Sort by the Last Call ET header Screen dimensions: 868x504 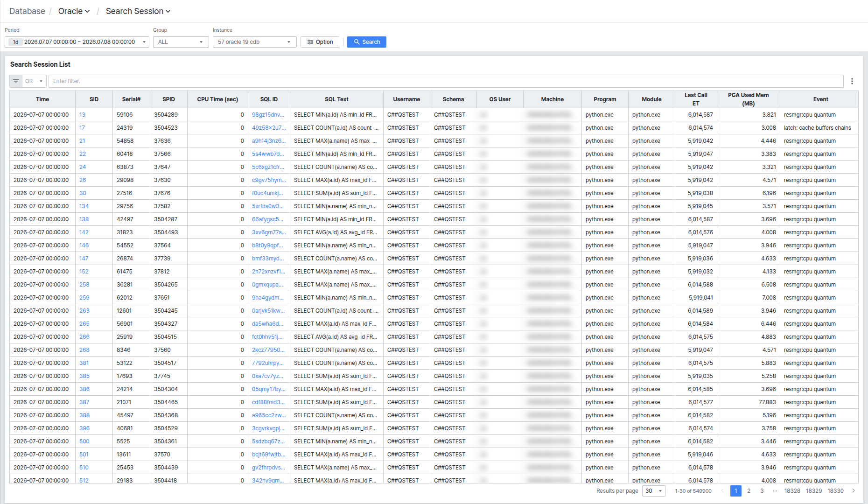(x=696, y=99)
